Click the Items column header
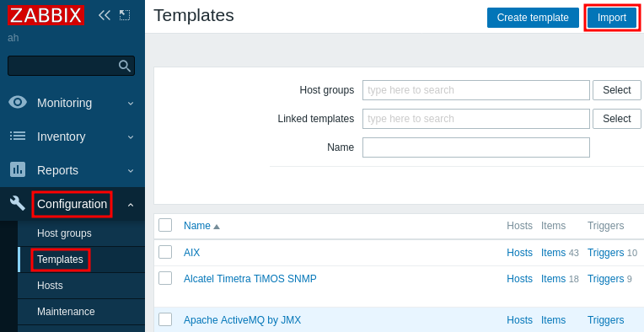The image size is (644, 332). pyautogui.click(x=553, y=226)
